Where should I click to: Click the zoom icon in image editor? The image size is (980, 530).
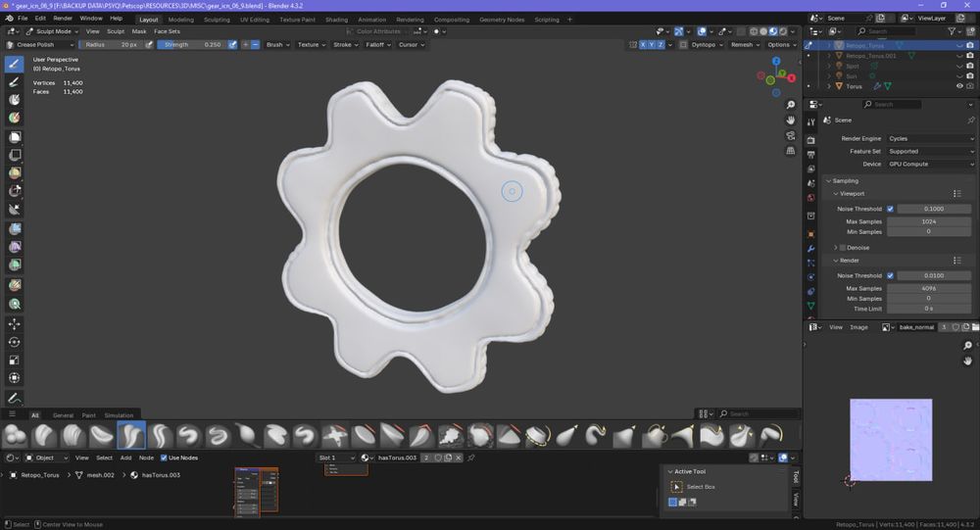pos(967,346)
